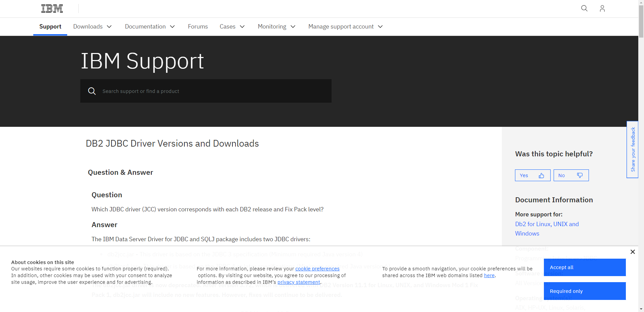Click the page vertical scrollbar thumb
The width and height of the screenshot is (644, 312).
[641, 21]
